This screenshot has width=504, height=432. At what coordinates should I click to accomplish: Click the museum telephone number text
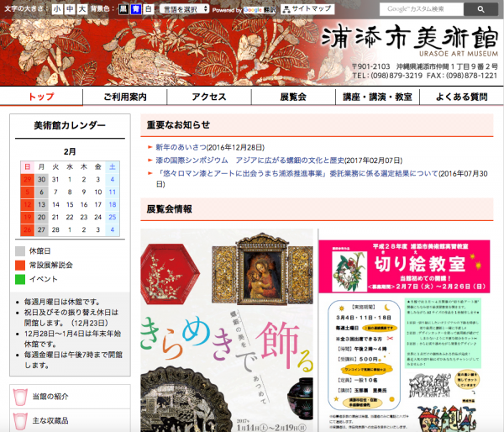click(x=387, y=76)
